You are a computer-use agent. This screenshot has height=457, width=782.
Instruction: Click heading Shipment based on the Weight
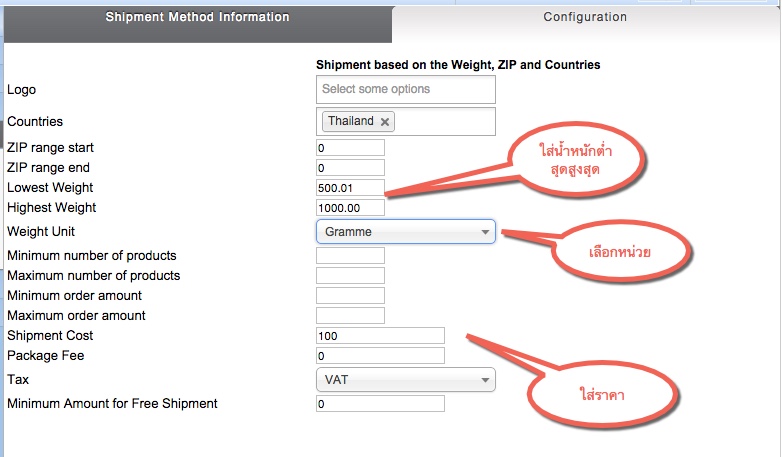[458, 65]
